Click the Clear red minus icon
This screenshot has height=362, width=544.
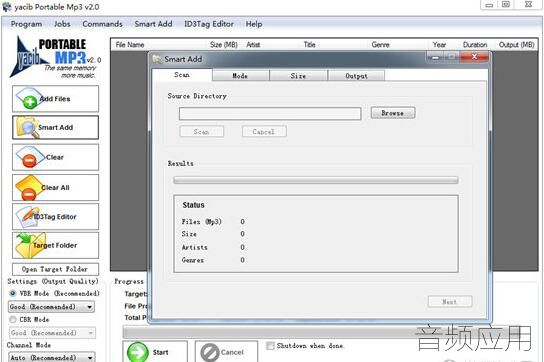(x=29, y=158)
